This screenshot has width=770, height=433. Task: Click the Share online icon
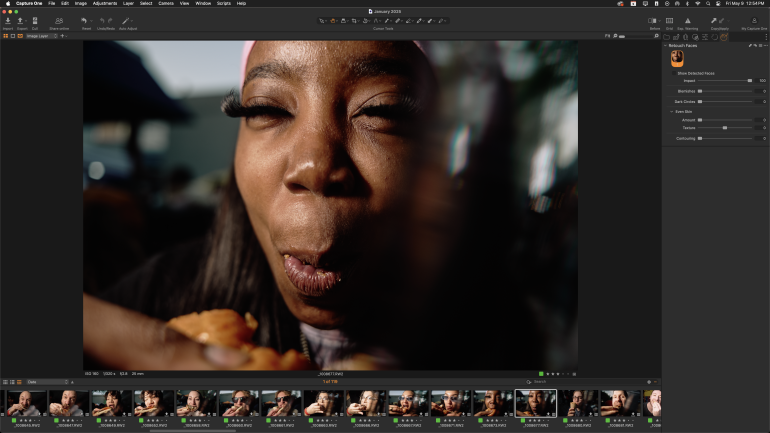click(x=59, y=21)
